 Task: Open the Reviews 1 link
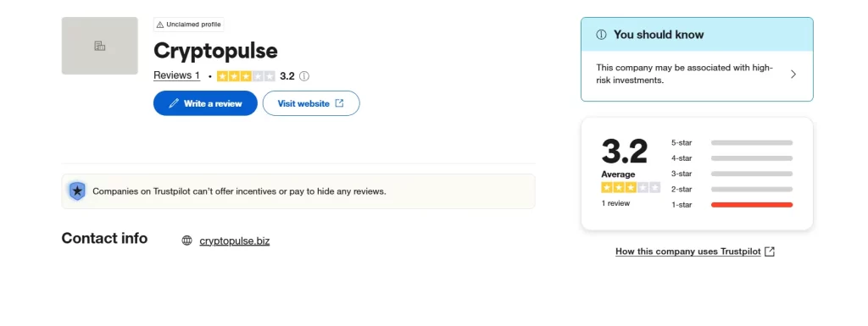tap(176, 75)
